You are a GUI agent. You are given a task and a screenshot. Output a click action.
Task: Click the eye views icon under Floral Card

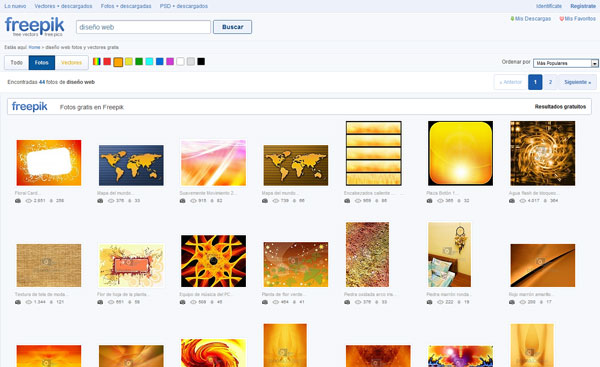pos(29,201)
